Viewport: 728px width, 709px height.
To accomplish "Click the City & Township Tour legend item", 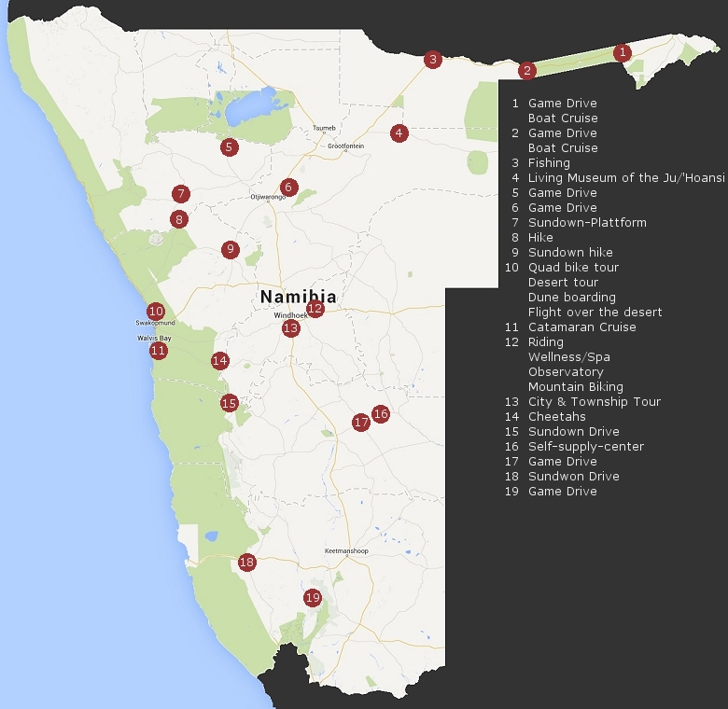I will tap(595, 402).
